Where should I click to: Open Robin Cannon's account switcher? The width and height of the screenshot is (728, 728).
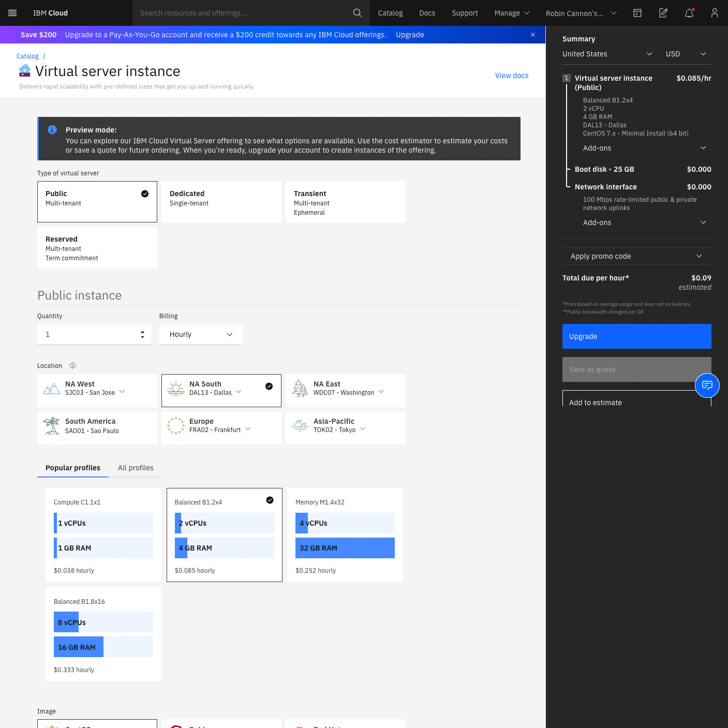click(x=581, y=13)
